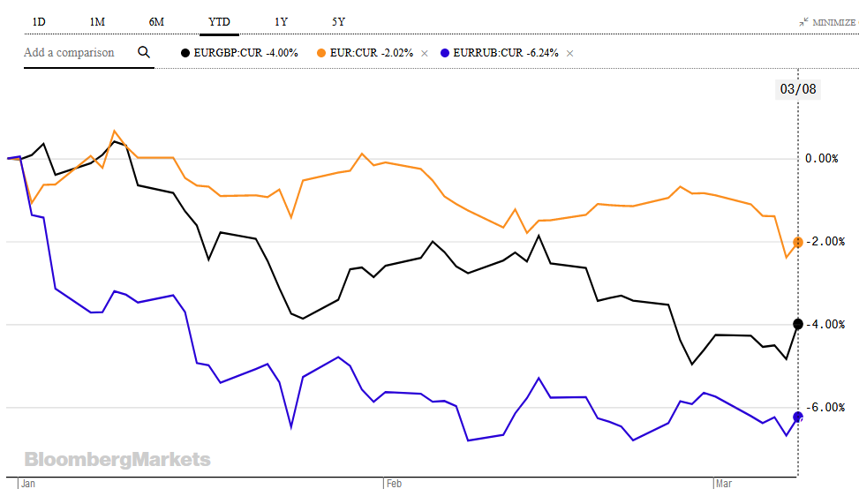The width and height of the screenshot is (859, 504).
Task: Click the black endpoint marker at -4.00%
Action: click(798, 324)
